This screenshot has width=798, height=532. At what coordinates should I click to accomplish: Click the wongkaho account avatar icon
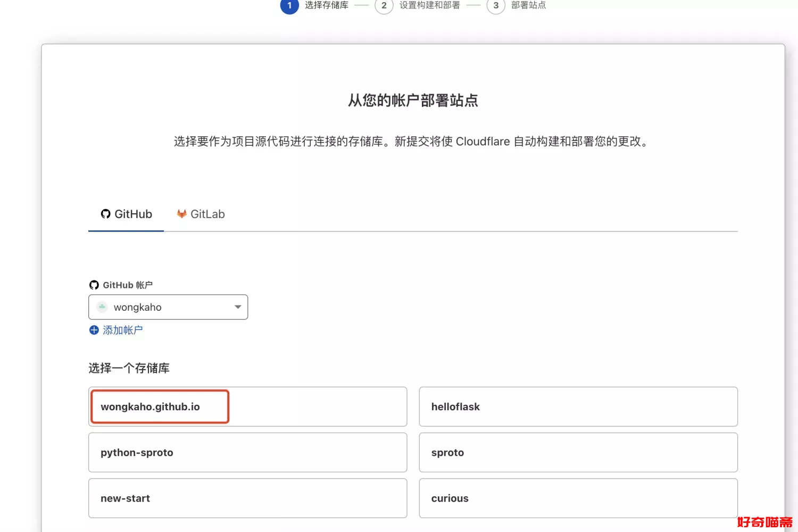[102, 307]
